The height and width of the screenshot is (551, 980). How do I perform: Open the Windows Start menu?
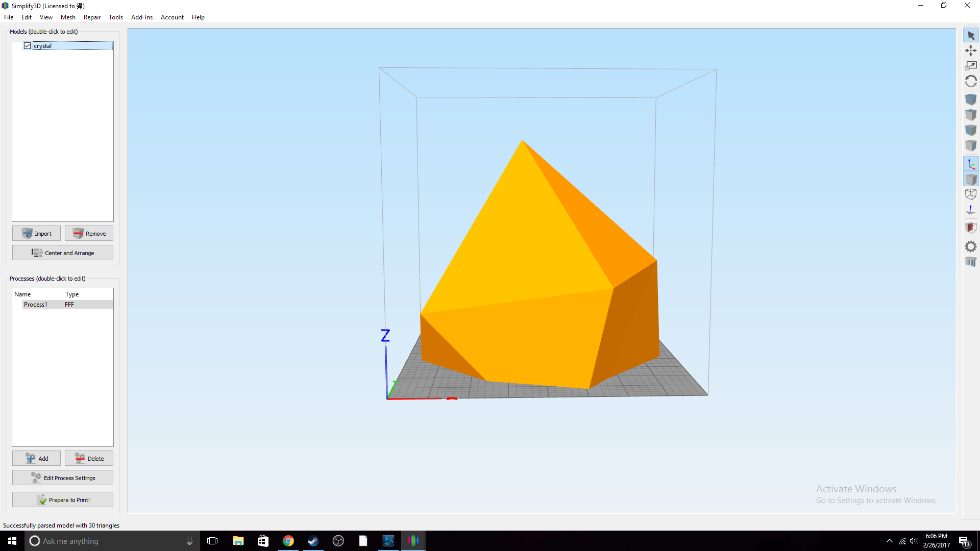click(12, 541)
